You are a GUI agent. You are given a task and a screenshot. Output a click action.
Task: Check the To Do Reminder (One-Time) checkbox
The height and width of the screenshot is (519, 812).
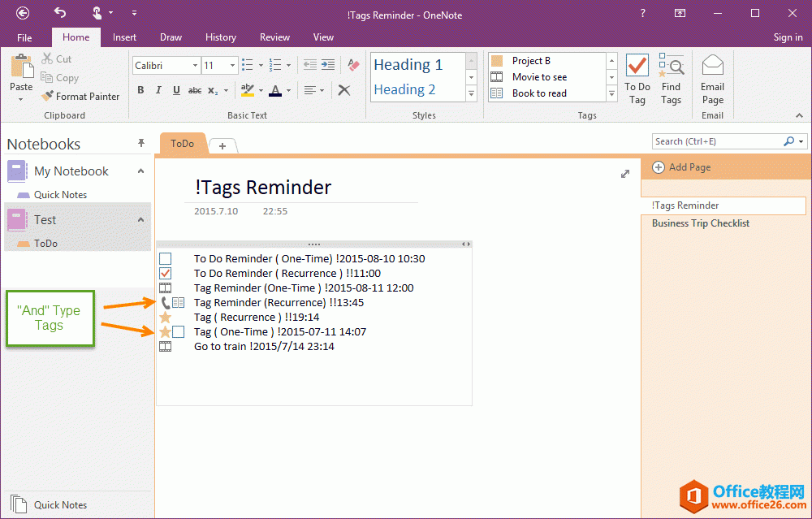pyautogui.click(x=166, y=259)
